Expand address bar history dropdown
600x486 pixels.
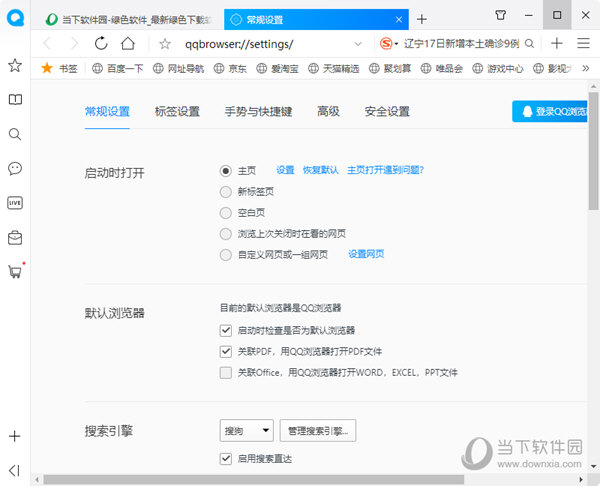[358, 44]
